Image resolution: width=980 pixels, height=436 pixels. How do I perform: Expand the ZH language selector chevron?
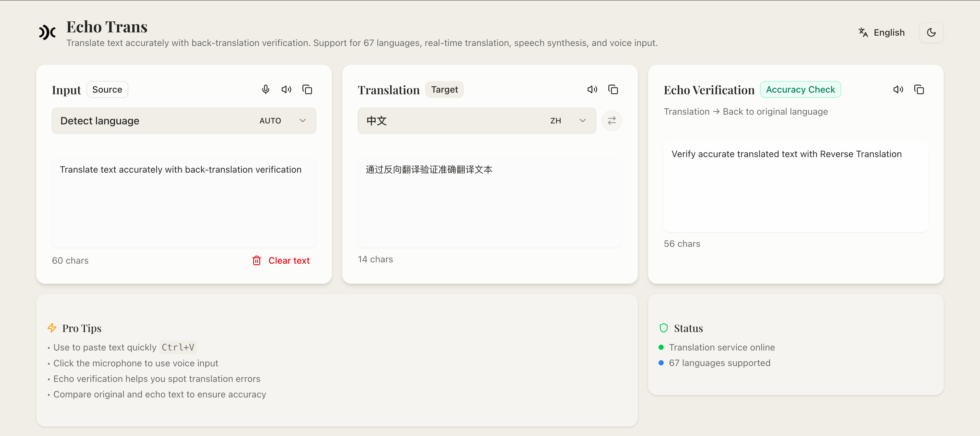click(582, 120)
